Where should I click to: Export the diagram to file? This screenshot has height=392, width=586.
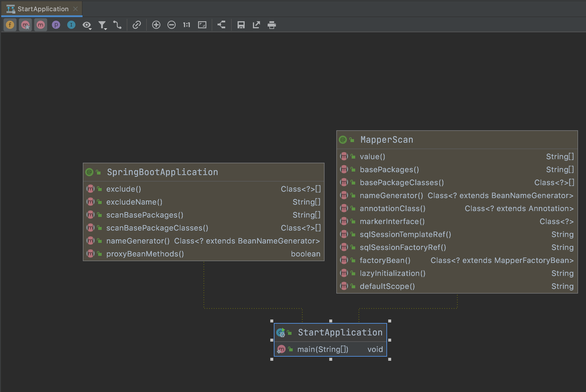[256, 25]
